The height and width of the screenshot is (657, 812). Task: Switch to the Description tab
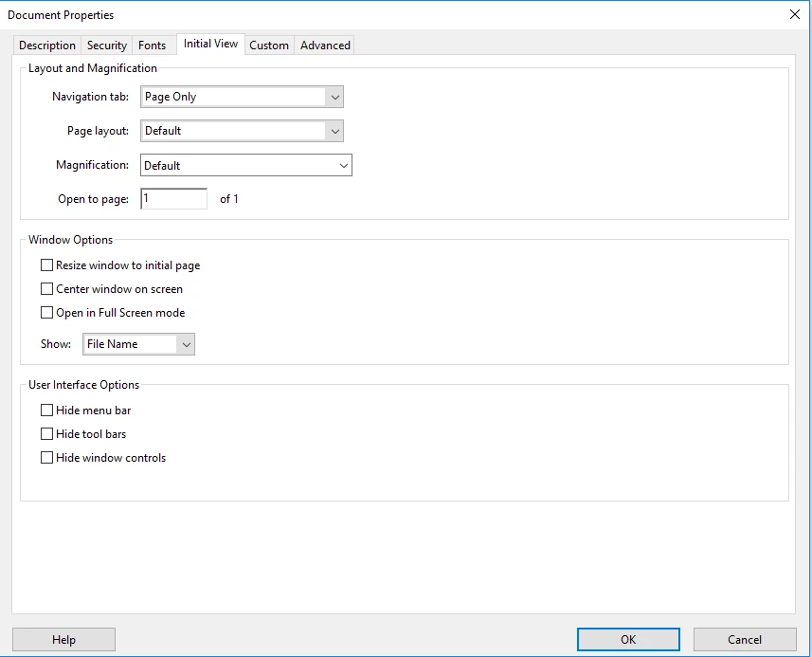point(47,46)
